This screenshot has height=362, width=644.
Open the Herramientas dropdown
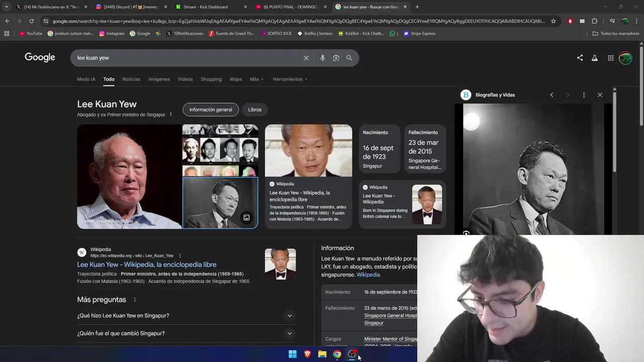click(290, 79)
